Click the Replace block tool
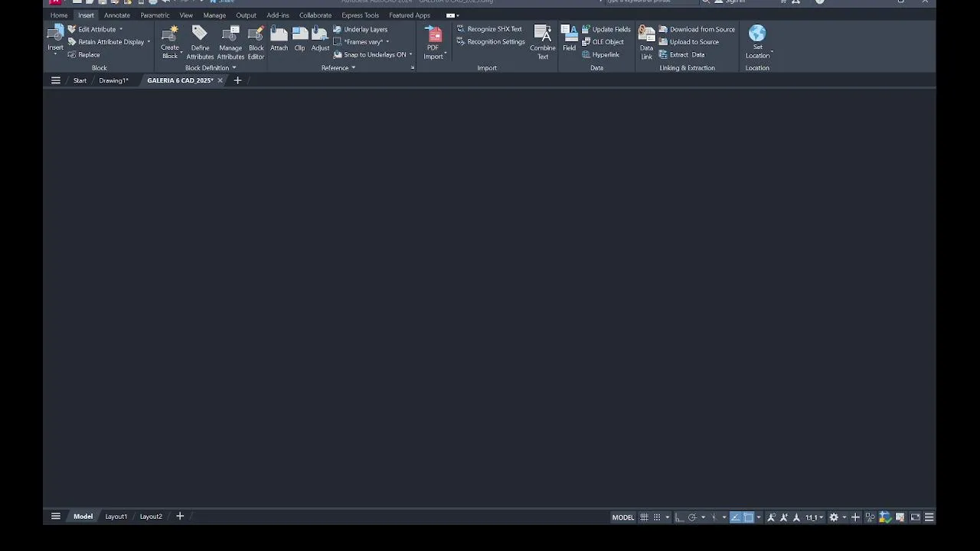The width and height of the screenshot is (980, 551). [x=83, y=55]
